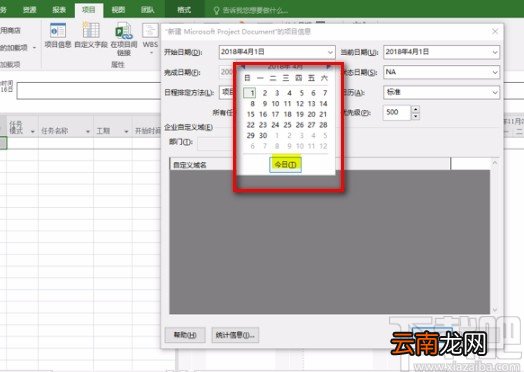Close the Project Information dialog
The width and height of the screenshot is (524, 372).
pyautogui.click(x=495, y=31)
